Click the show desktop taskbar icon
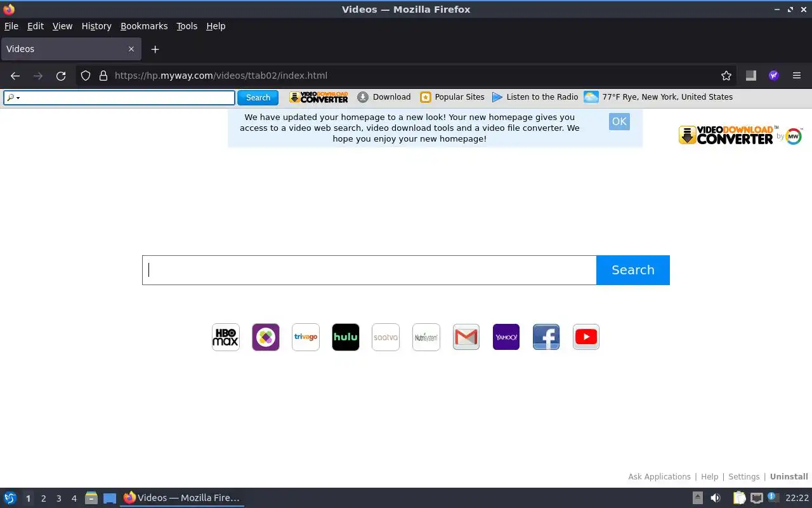 click(x=110, y=498)
